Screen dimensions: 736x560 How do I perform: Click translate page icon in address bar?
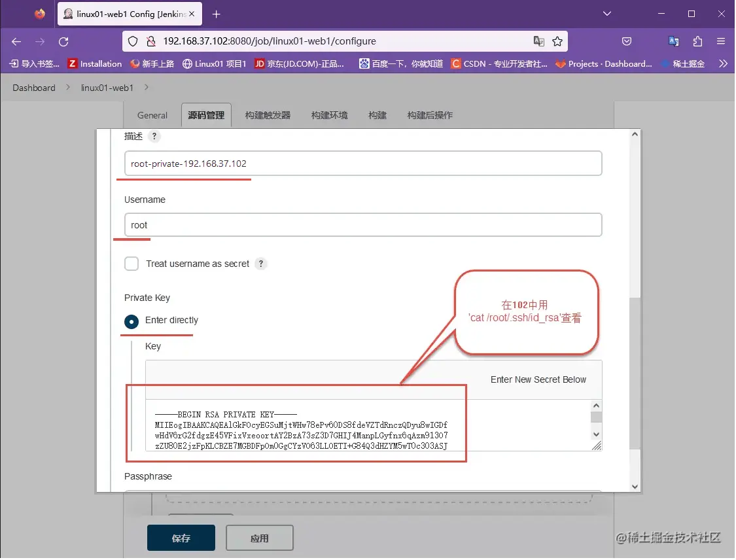click(x=539, y=41)
